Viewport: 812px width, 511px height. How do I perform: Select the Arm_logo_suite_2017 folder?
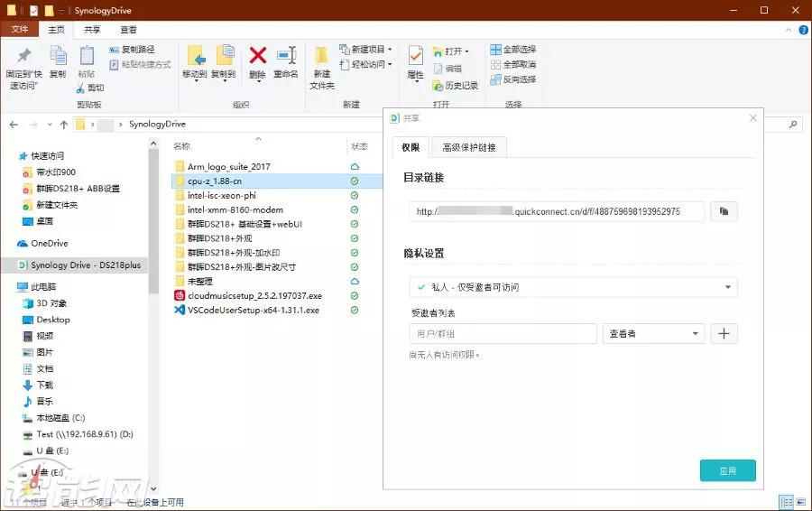point(228,166)
